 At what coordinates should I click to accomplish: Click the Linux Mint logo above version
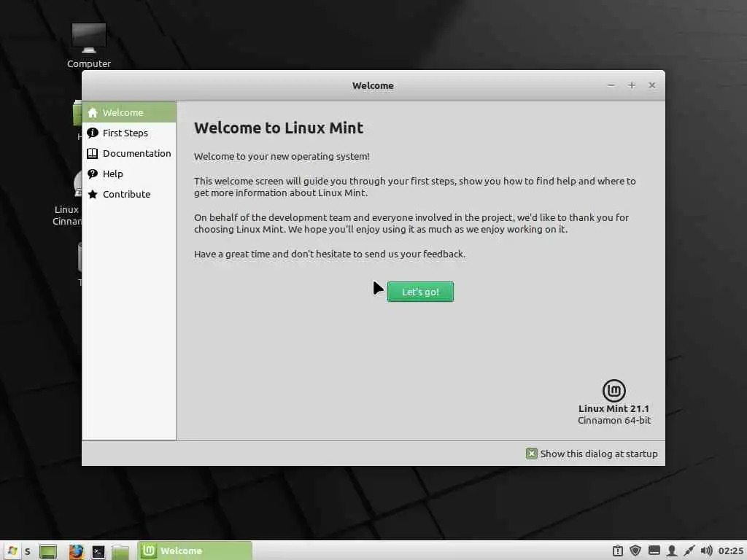point(614,391)
